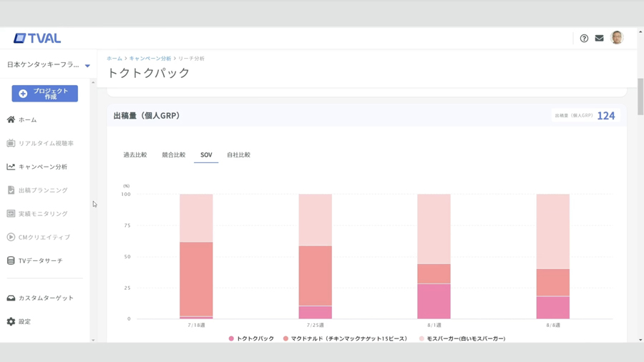
Task: Open the help question mark icon
Action: (584, 38)
